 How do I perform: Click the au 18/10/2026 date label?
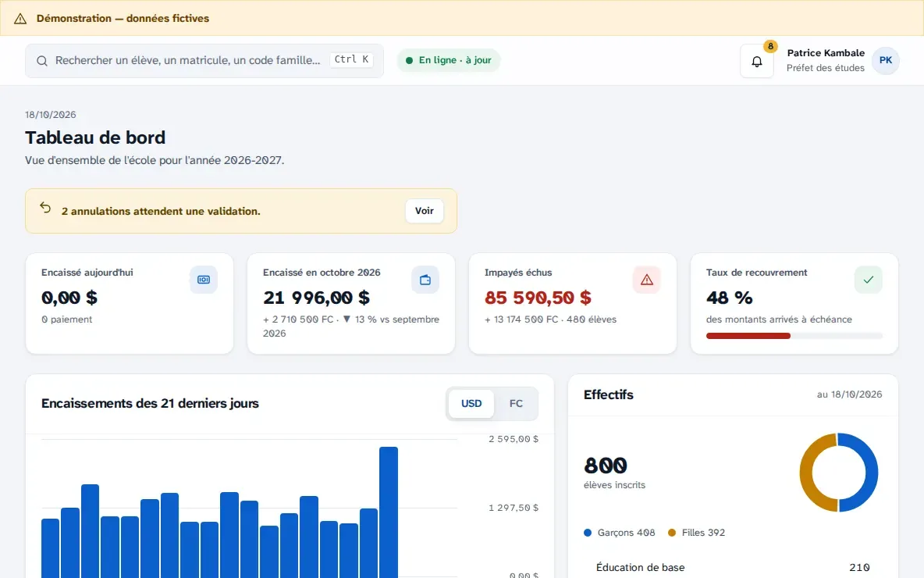click(849, 394)
